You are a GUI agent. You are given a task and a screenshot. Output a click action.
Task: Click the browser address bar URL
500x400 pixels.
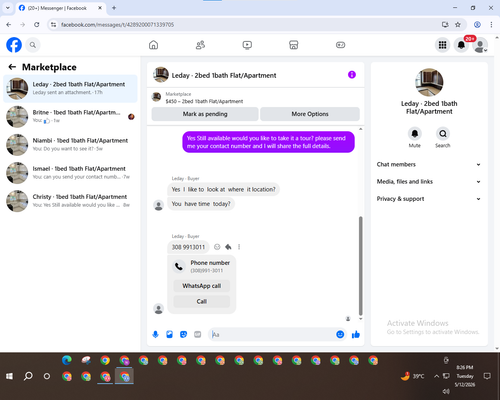pyautogui.click(x=117, y=25)
